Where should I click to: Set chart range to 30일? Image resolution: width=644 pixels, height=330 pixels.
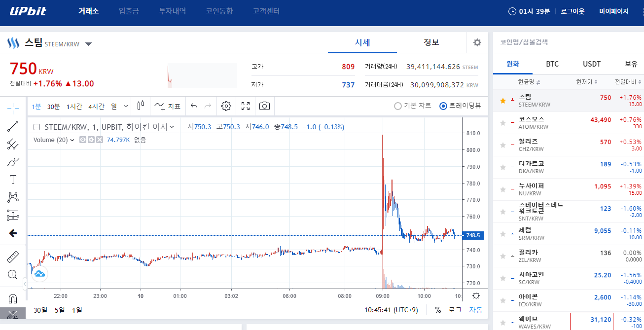(x=41, y=310)
